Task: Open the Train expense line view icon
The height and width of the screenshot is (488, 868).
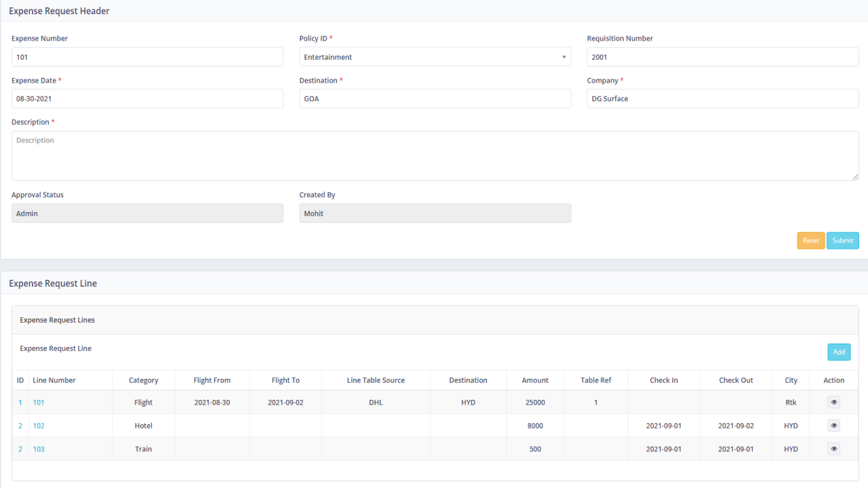Action: [833, 448]
